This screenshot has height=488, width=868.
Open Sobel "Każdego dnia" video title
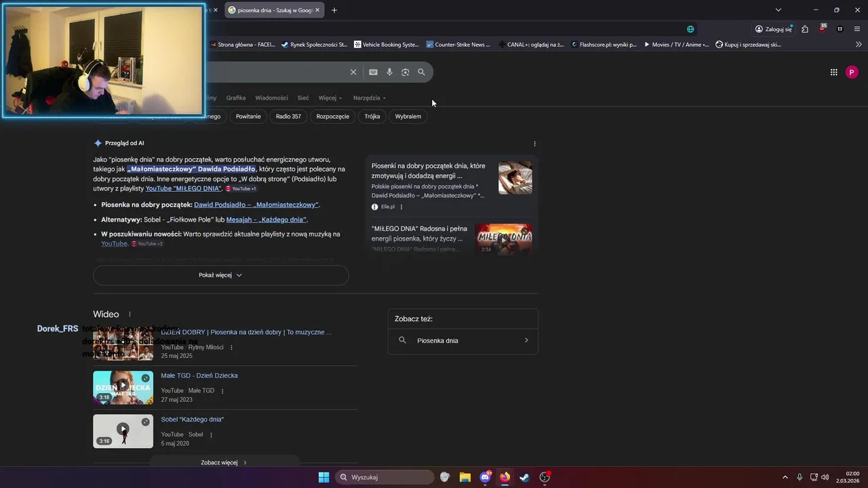[x=193, y=420]
